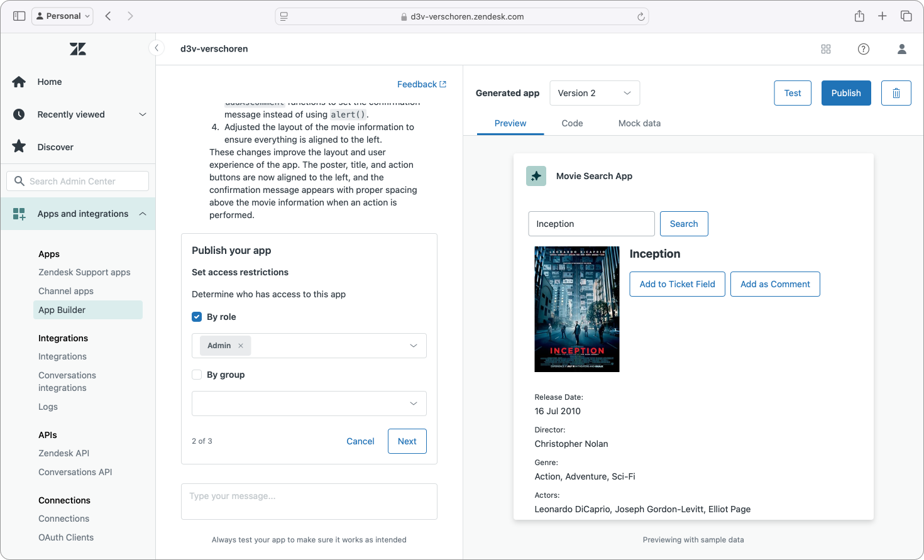
Task: Toggle the Safari sidebar icon
Action: click(19, 16)
